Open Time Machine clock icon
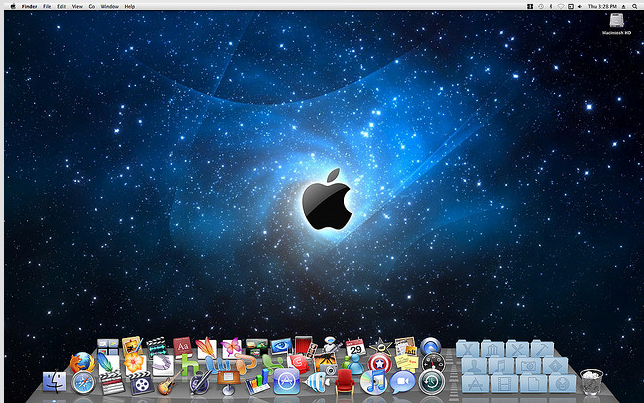The height and width of the screenshot is (403, 644). pos(432,382)
